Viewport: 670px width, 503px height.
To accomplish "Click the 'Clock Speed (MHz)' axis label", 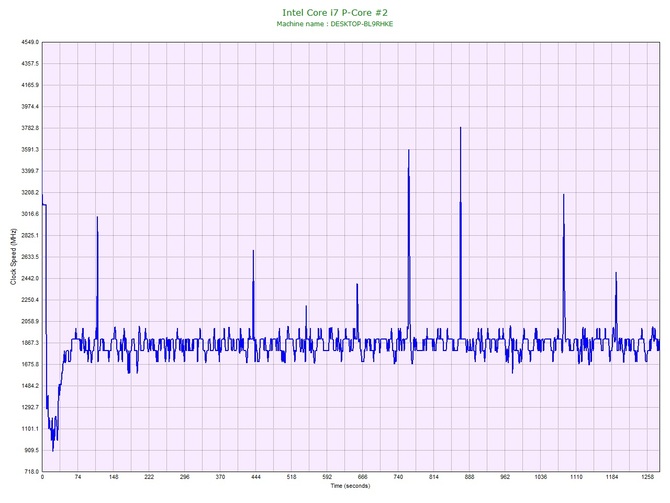I will 13,256.
